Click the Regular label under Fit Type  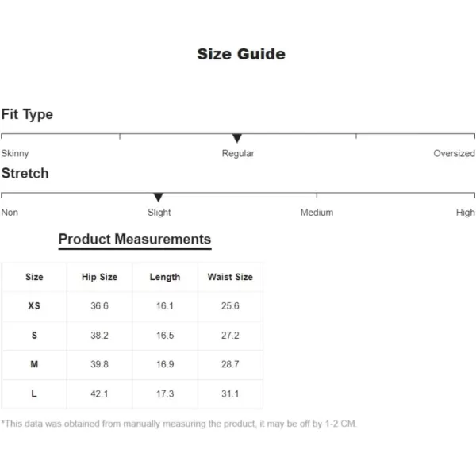point(238,153)
